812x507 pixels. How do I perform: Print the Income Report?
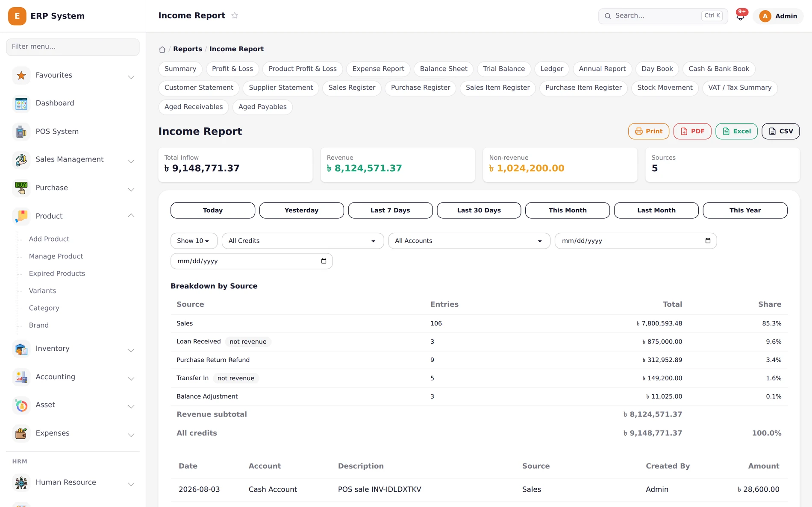(649, 132)
